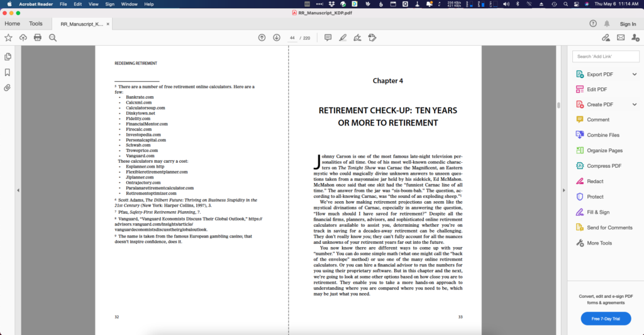This screenshot has width=644, height=335.
Task: Open the stamp tool icon
Action: (372, 38)
